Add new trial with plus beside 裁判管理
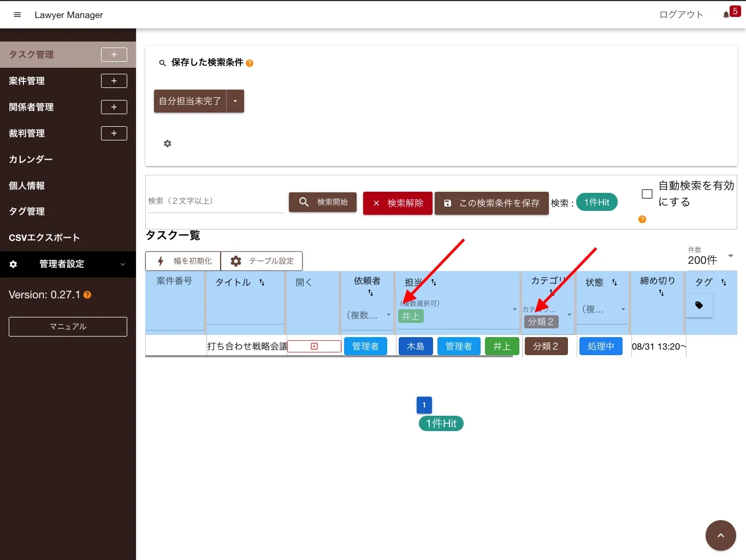The width and height of the screenshot is (746, 560). [x=114, y=133]
